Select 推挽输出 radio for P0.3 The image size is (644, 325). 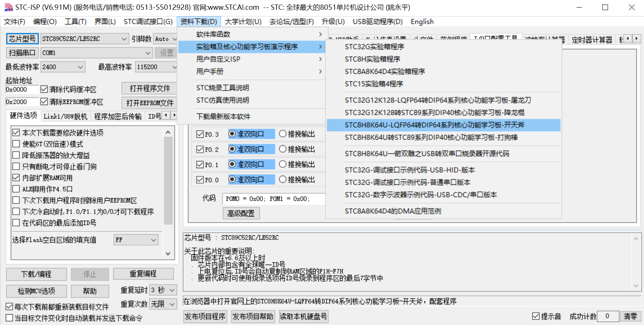[283, 134]
